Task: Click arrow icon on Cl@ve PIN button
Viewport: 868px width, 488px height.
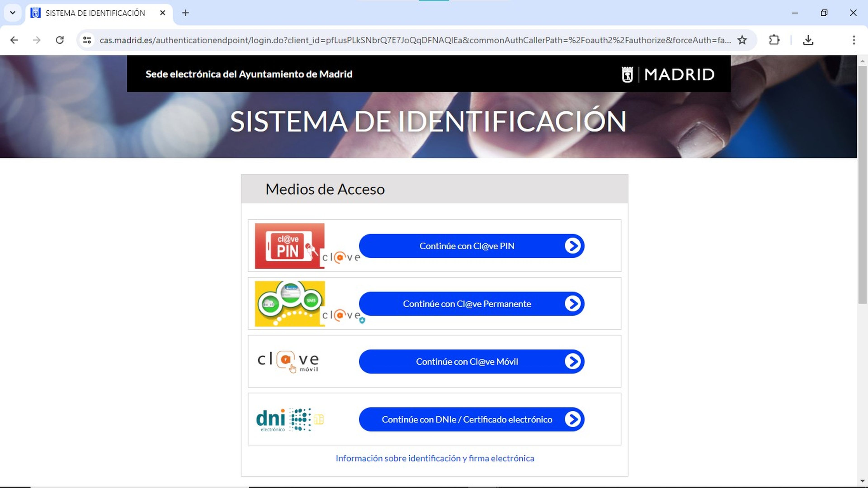Action: pyautogui.click(x=573, y=246)
